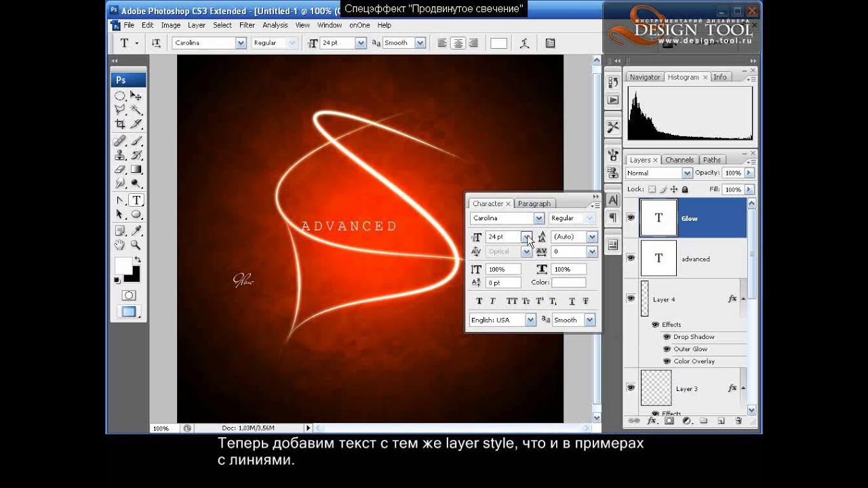Open tracking value dropdown
The image size is (868, 488).
click(x=592, y=251)
